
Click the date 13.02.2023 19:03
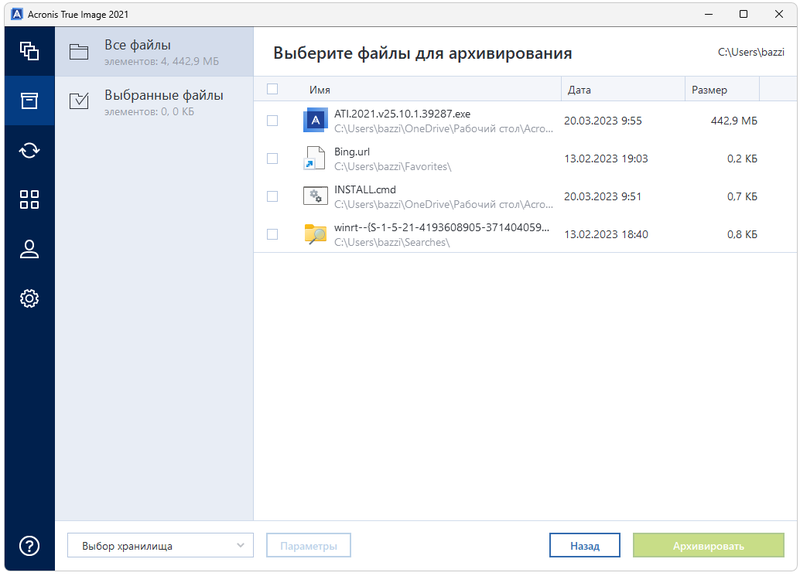pos(606,159)
